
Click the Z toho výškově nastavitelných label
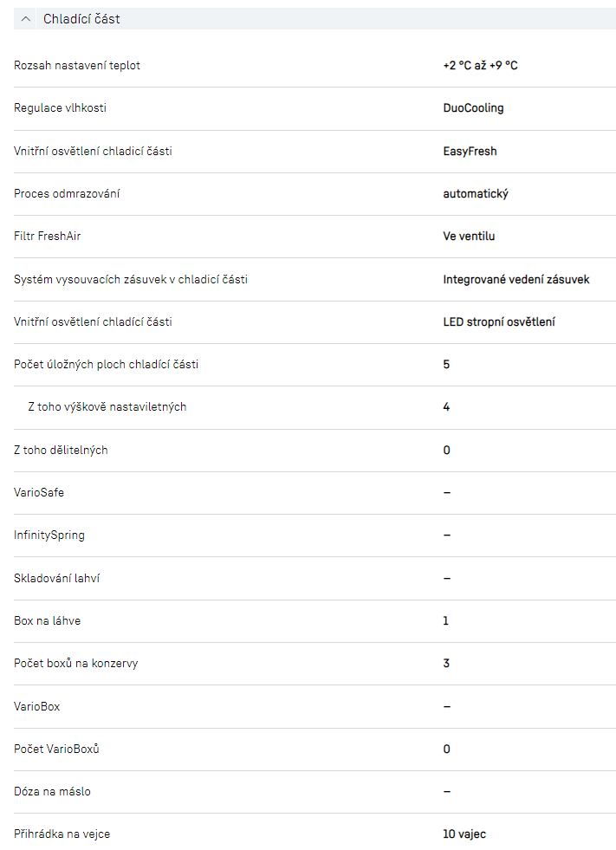107,407
